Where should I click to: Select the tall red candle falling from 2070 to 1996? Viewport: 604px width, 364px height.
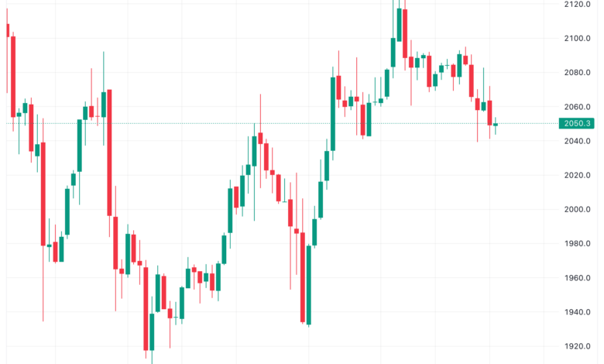click(109, 153)
